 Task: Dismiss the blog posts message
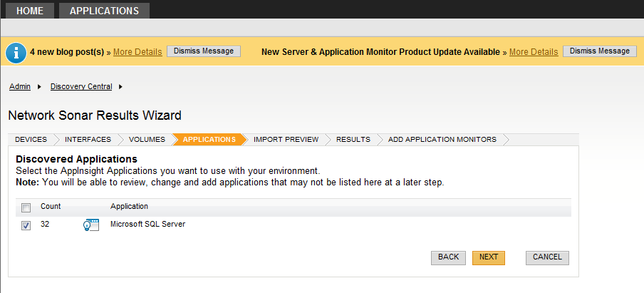[204, 51]
